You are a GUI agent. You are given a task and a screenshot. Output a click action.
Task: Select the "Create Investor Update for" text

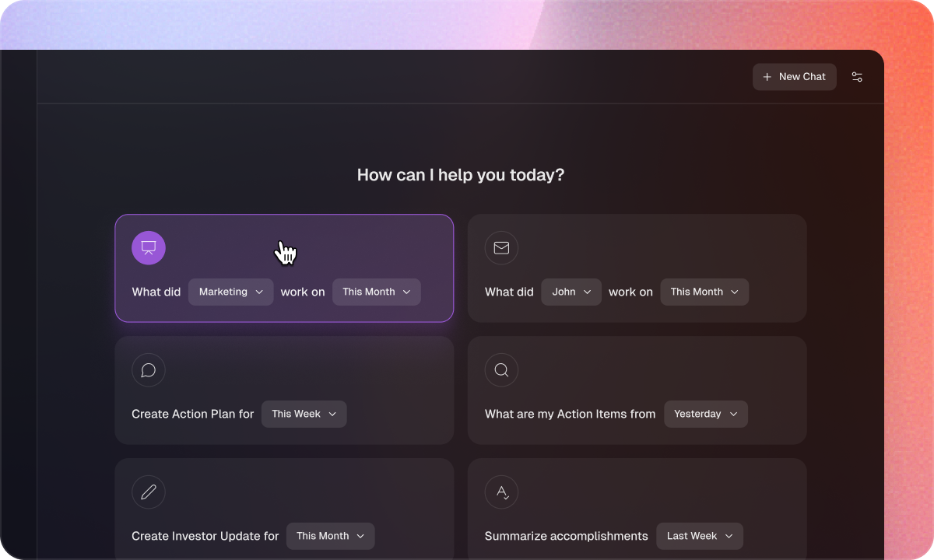205,536
